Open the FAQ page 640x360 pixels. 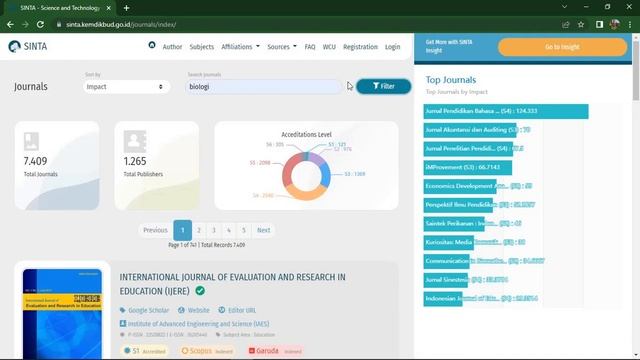[310, 47]
